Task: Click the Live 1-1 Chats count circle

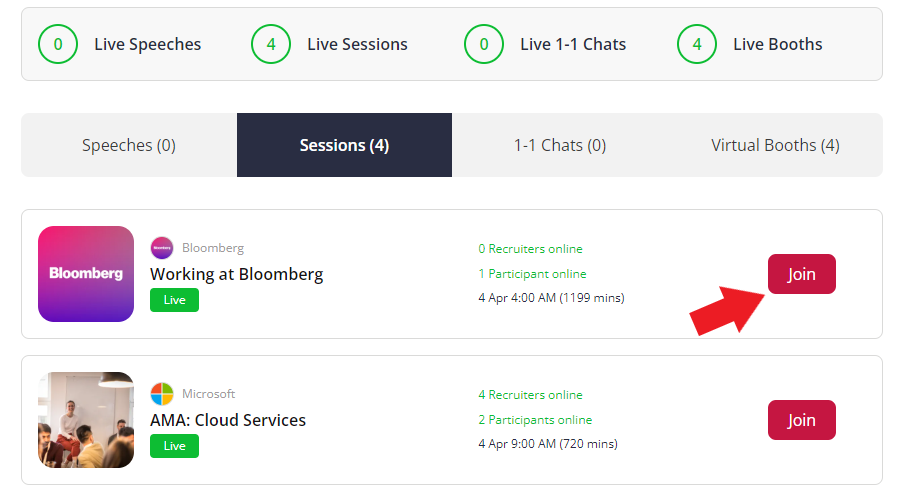Action: [484, 44]
